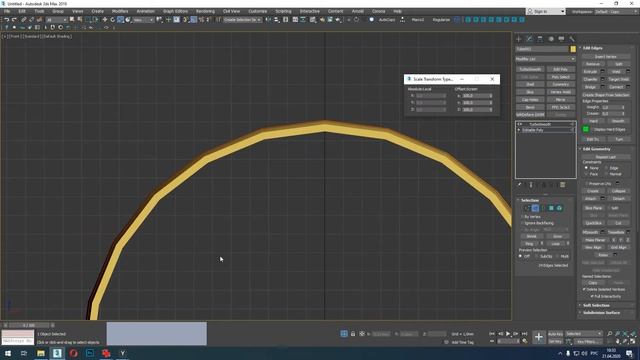Click Insert Vertex button

pyautogui.click(x=606, y=57)
